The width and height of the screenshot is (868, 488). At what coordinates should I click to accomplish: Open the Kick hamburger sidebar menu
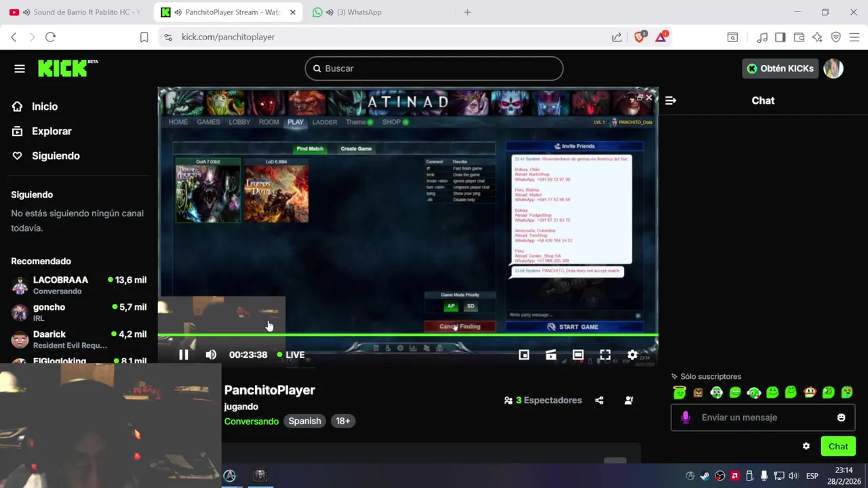[x=20, y=68]
